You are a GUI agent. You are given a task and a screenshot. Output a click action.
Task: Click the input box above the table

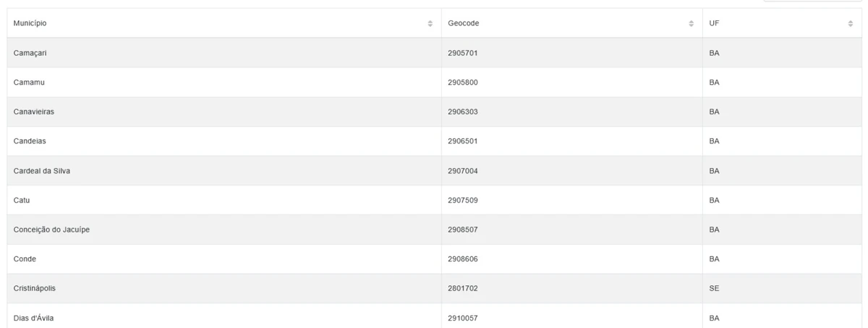[812, 1]
